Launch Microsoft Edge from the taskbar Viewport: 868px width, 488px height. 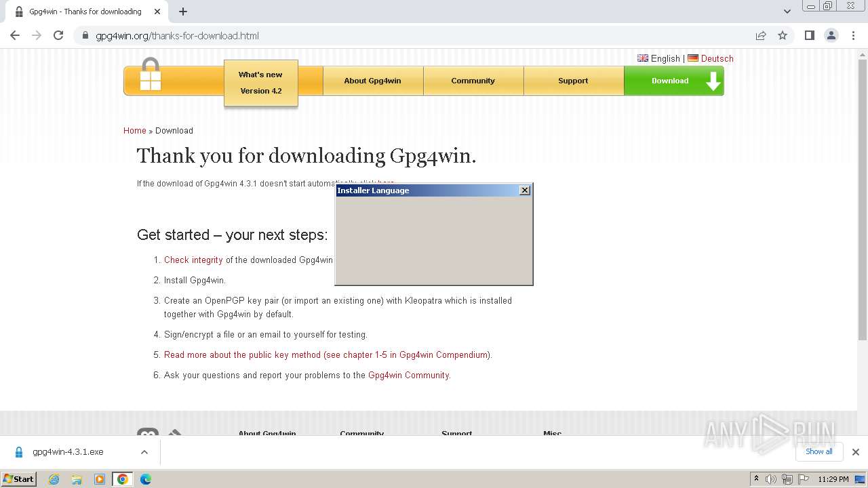pos(146,479)
